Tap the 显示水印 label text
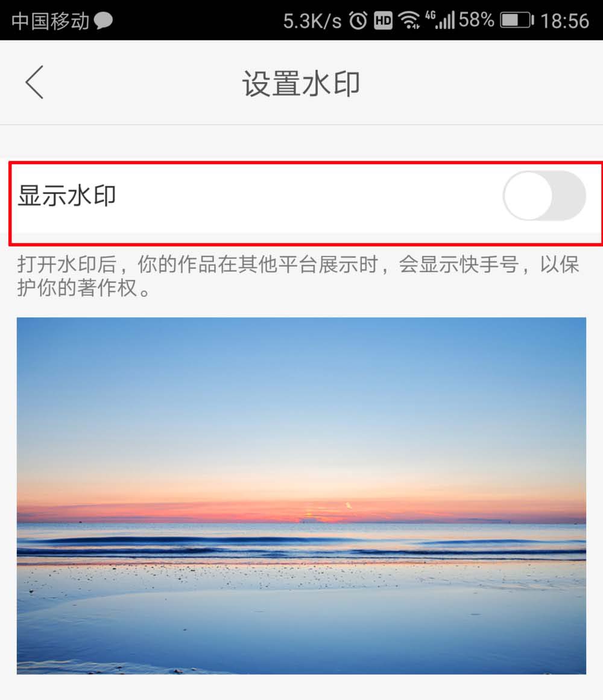The width and height of the screenshot is (603, 700). pyautogui.click(x=67, y=196)
